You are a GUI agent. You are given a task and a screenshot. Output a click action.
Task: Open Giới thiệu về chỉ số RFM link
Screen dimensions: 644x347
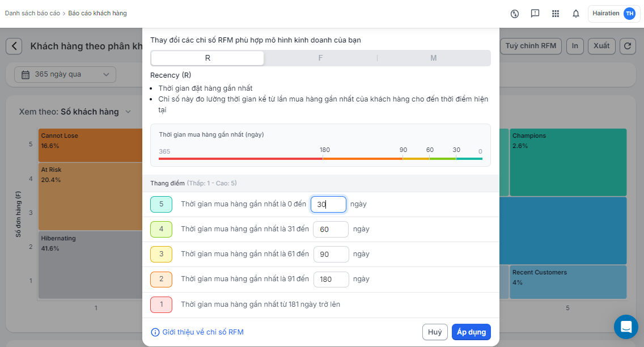203,332
